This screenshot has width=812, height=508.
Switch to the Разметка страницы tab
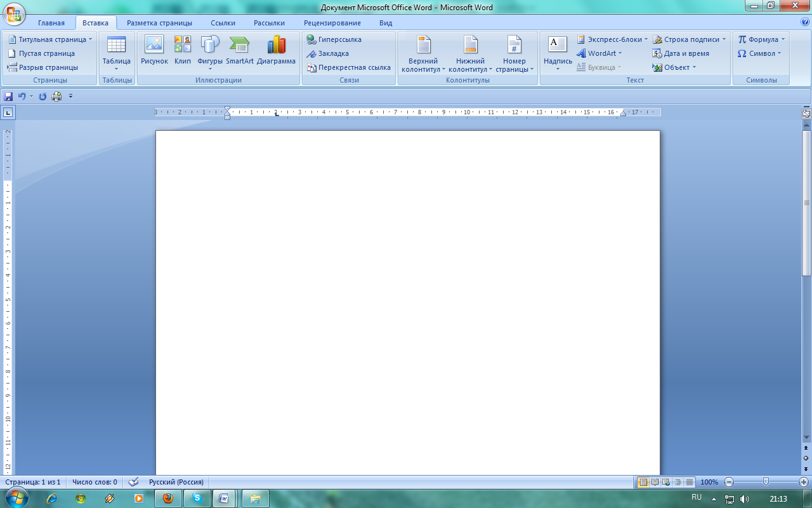159,23
